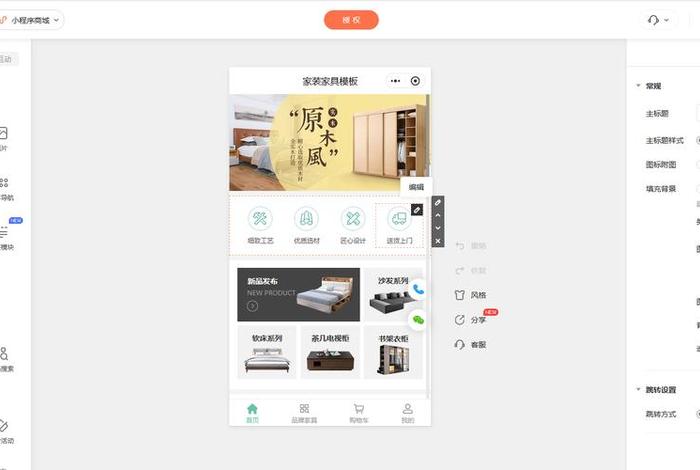Click the undo arrow beside the preview
This screenshot has height=470, width=700.
[460, 245]
